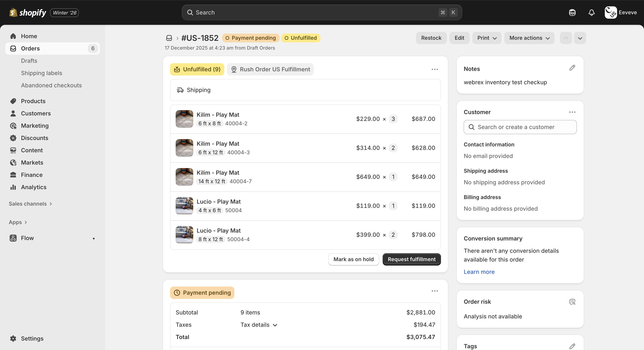
Task: Open Home from the sidebar
Action: pyautogui.click(x=29, y=36)
